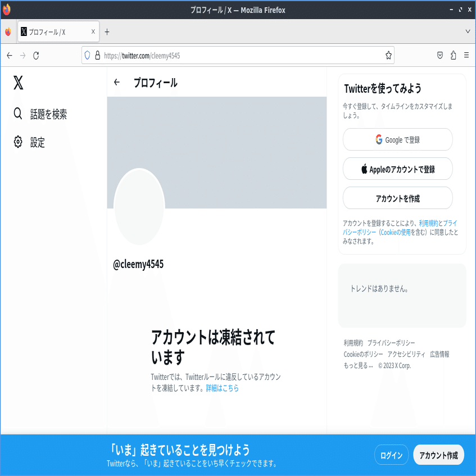Viewport: 476px width, 476px height.
Task: Click the back arrow beside プロフィール
Action: (117, 82)
